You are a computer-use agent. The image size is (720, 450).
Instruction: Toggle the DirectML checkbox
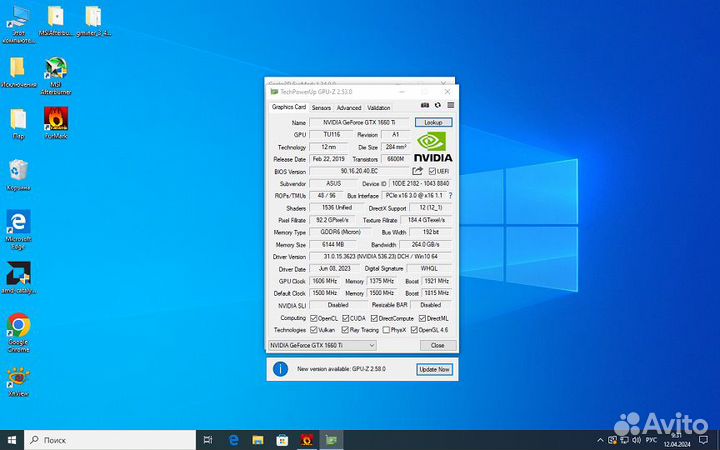422,318
